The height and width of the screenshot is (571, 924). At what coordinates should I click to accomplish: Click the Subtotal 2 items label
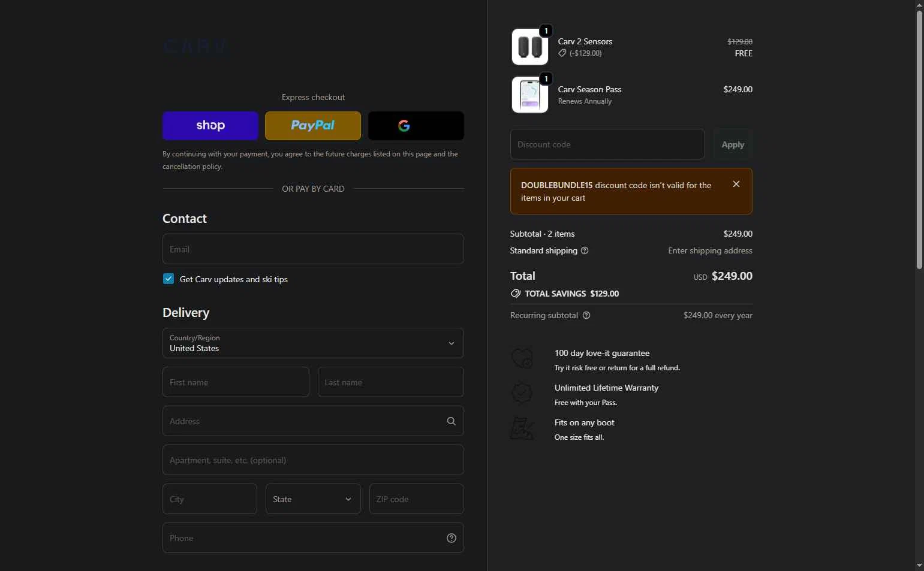click(543, 234)
